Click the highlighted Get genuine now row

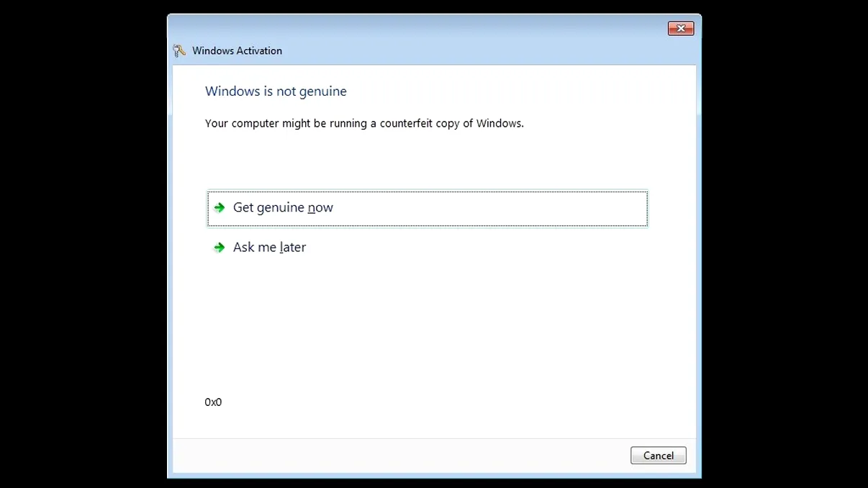coord(427,207)
